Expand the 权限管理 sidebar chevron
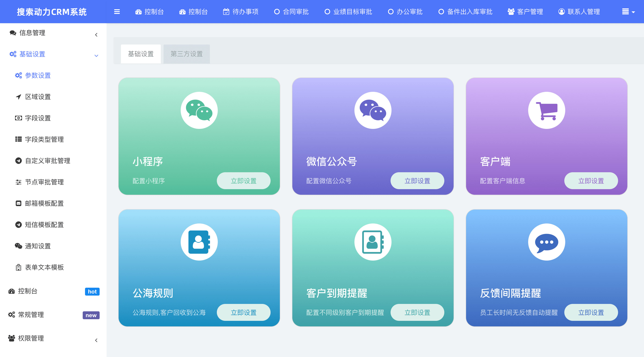644x357 pixels. [96, 341]
